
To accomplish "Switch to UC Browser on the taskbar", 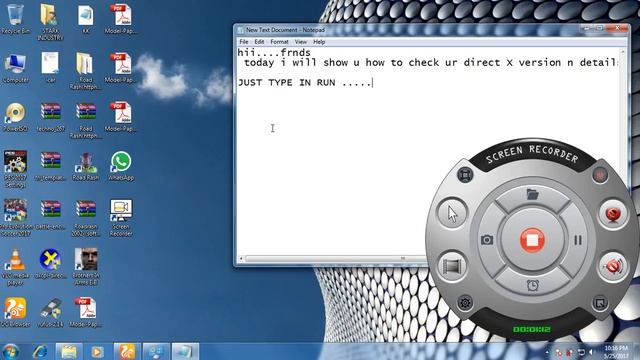I will [x=127, y=352].
